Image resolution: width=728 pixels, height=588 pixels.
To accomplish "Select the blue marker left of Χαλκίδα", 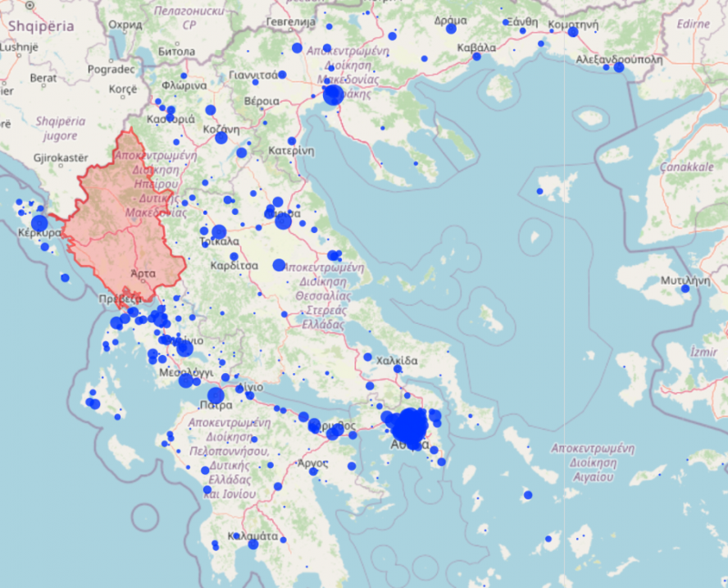I will point(367,358).
